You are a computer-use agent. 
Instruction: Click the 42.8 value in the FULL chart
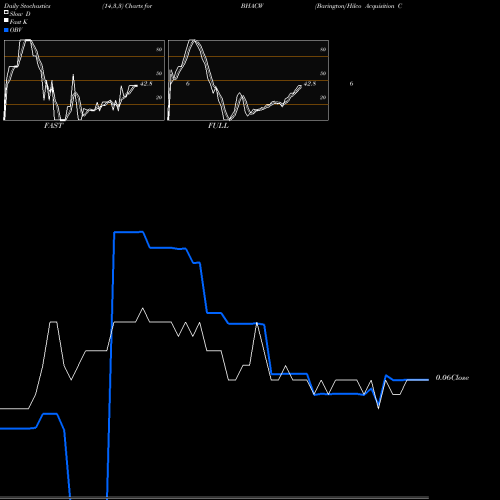point(310,84)
